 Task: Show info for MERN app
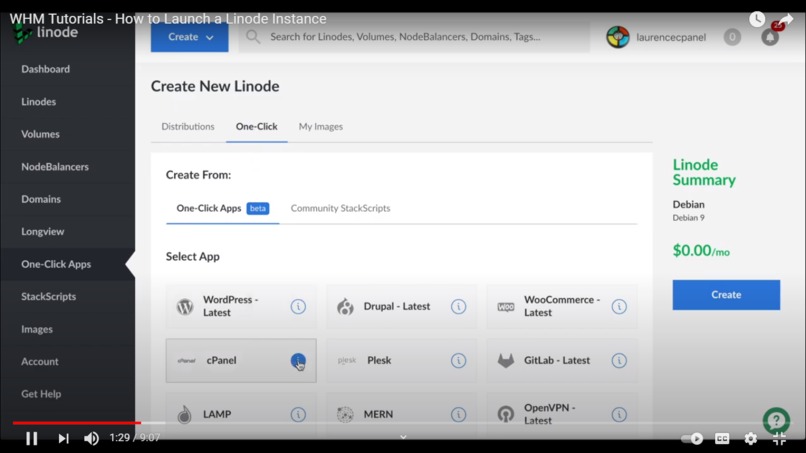[x=459, y=414]
